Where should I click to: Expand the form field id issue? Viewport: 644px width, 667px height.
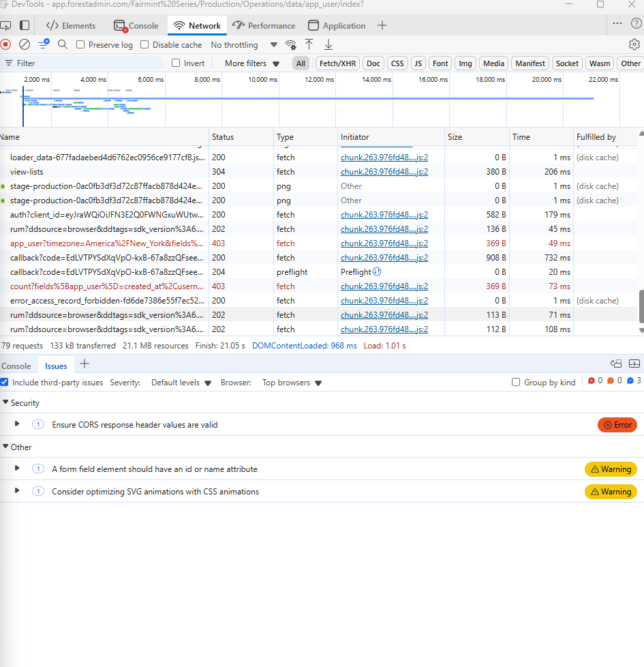pos(17,469)
